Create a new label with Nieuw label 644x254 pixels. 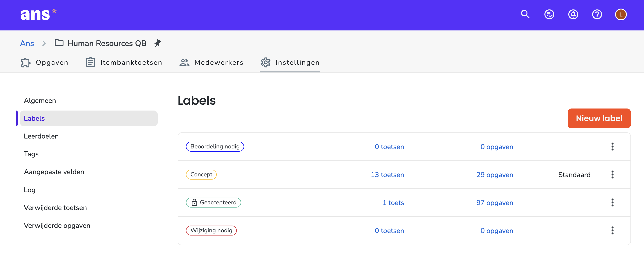pos(599,118)
